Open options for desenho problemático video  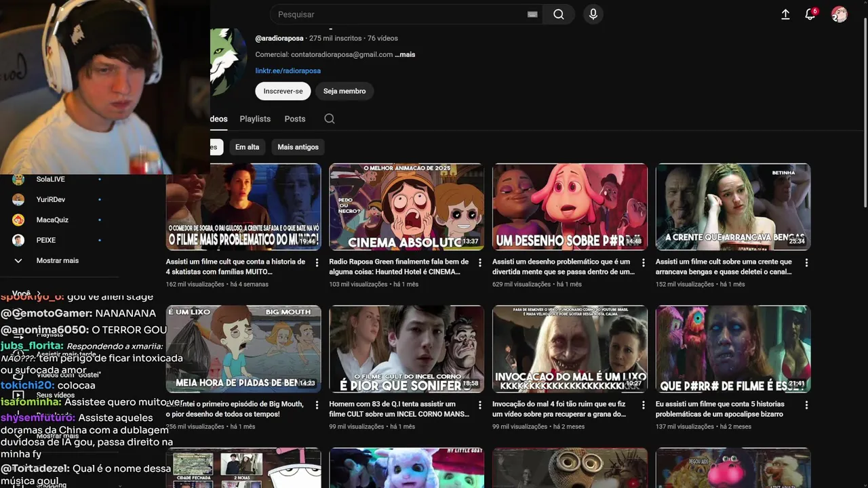[644, 262]
